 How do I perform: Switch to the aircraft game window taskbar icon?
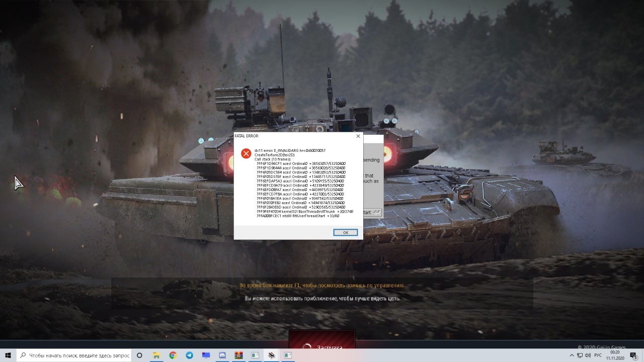pyautogui.click(x=272, y=355)
